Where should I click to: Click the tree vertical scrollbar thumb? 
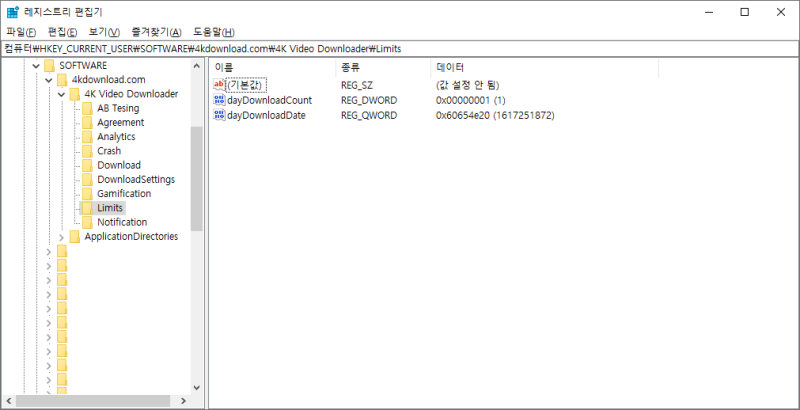click(x=197, y=178)
